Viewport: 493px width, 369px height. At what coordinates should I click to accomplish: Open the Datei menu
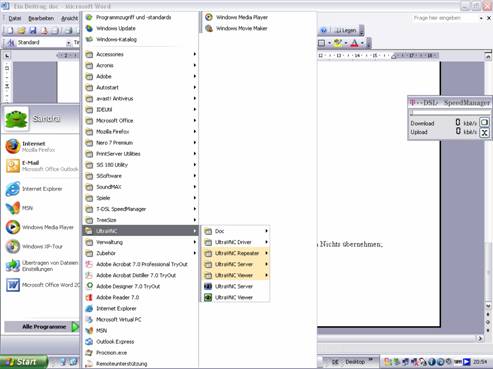click(15, 18)
